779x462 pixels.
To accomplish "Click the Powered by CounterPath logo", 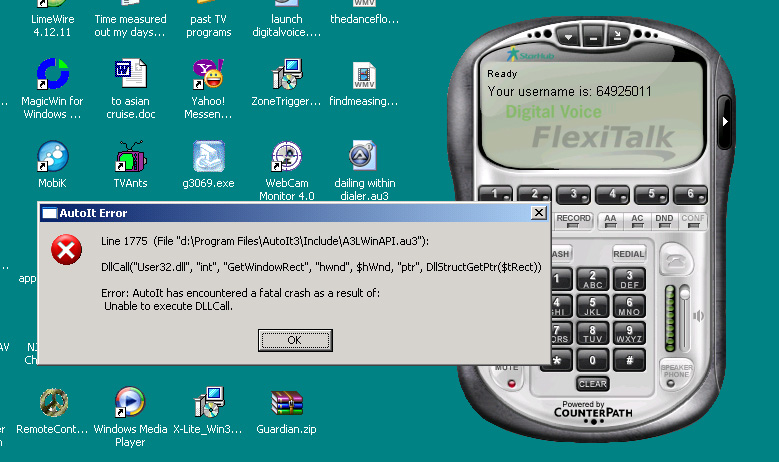I will coord(593,409).
